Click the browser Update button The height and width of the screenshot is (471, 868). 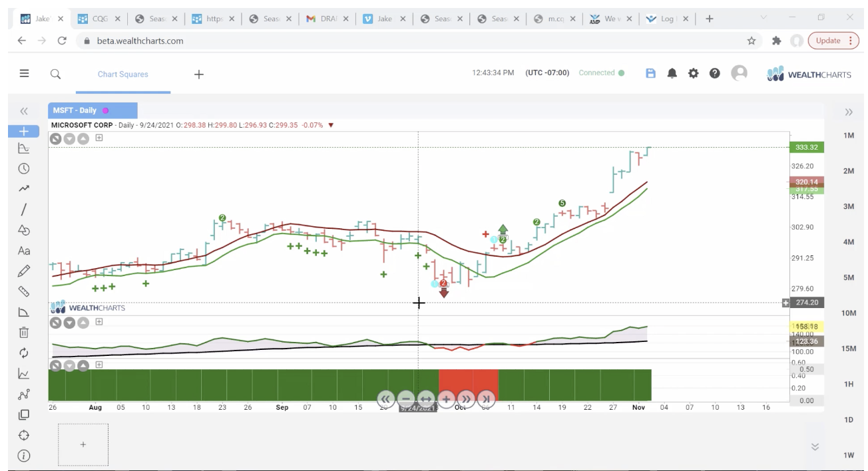coord(833,41)
